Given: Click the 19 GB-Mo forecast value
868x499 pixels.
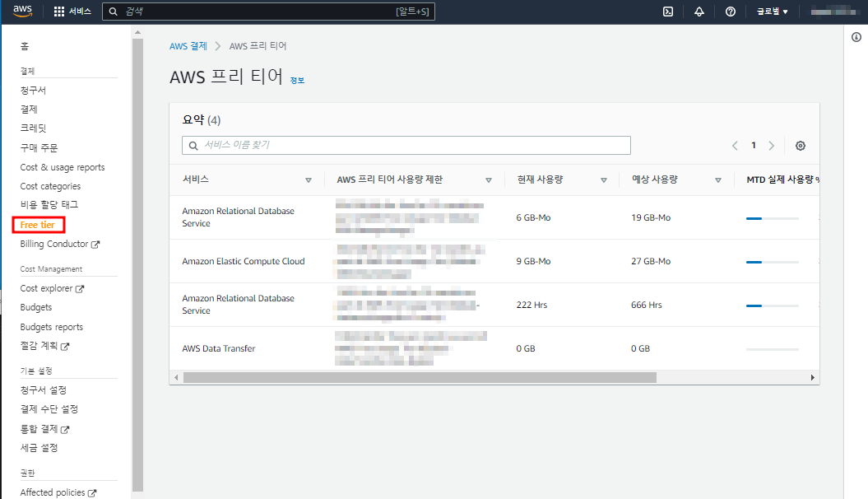Looking at the screenshot, I should pyautogui.click(x=651, y=217).
